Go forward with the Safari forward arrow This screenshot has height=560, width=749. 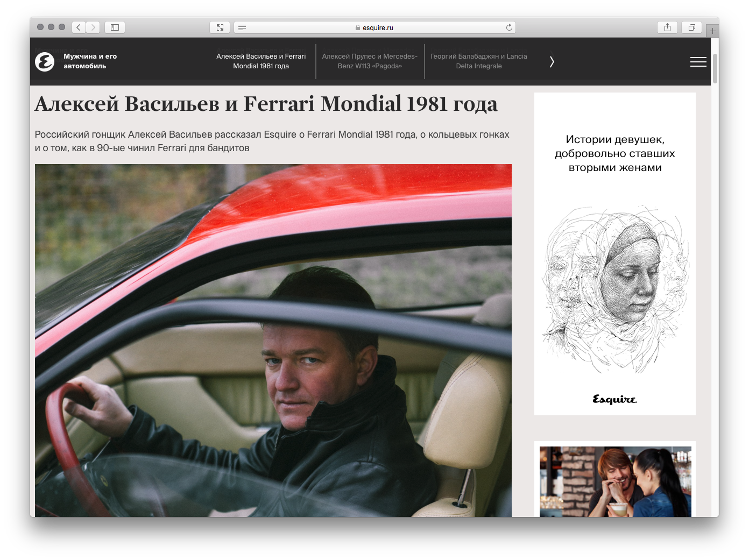[93, 27]
